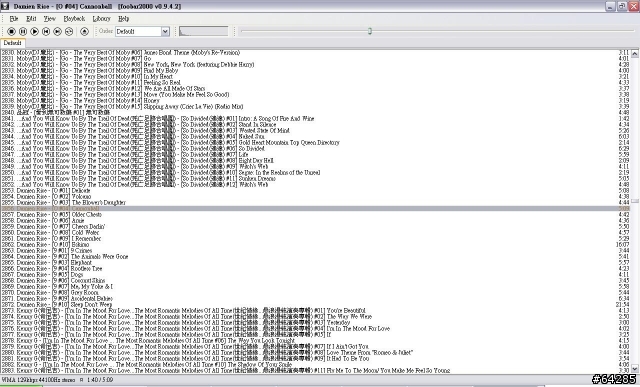Screen dimensions: 640x387
Task: Select track I Remember
Action: coord(315,238)
